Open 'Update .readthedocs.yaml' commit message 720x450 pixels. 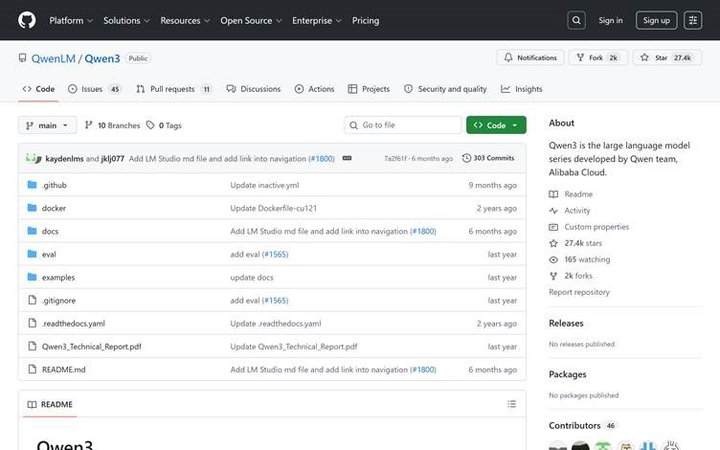click(x=276, y=323)
